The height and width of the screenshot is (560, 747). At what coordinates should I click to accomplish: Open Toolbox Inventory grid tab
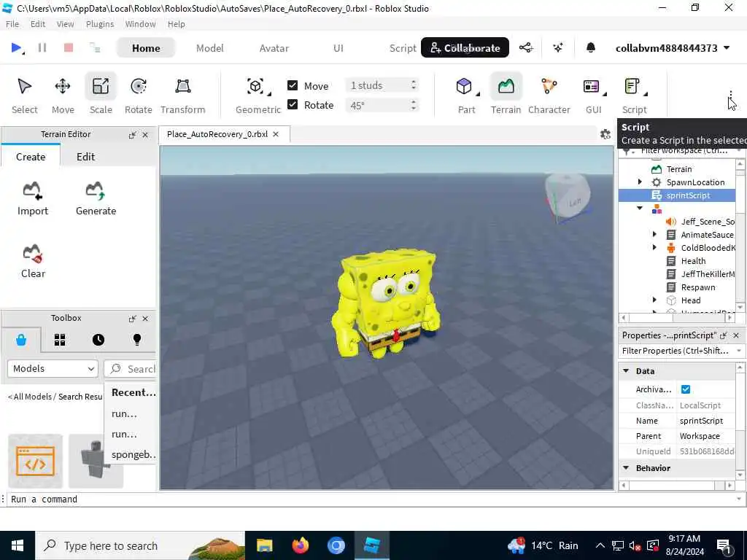tap(60, 340)
